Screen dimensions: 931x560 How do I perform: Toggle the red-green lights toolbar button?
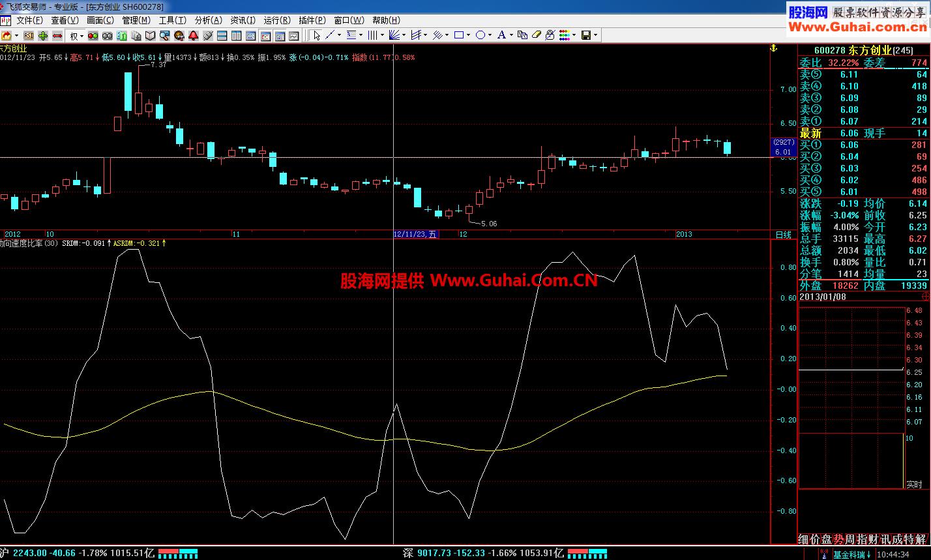[x=93, y=35]
